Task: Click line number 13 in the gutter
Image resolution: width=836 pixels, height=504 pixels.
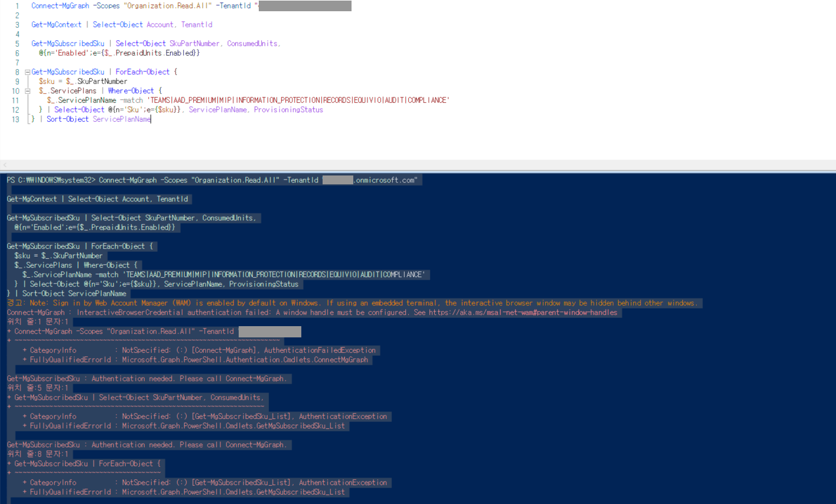Action: (15, 119)
